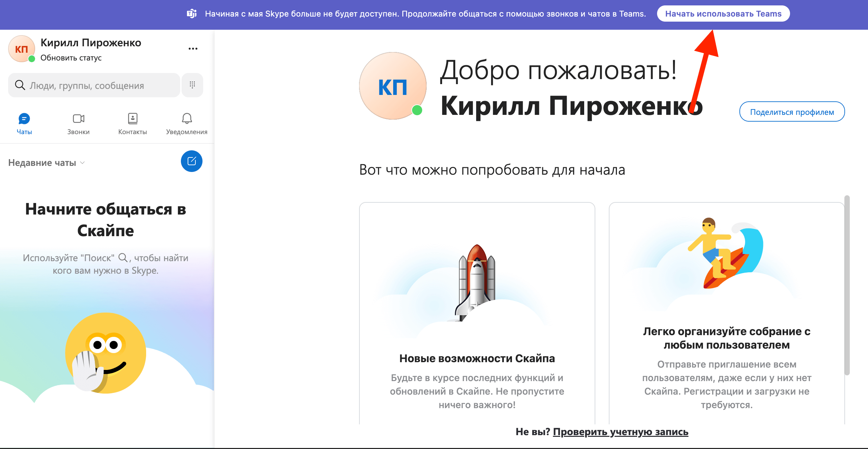This screenshot has height=449, width=868.
Task: Open the dial pad icon next to search
Action: click(192, 85)
